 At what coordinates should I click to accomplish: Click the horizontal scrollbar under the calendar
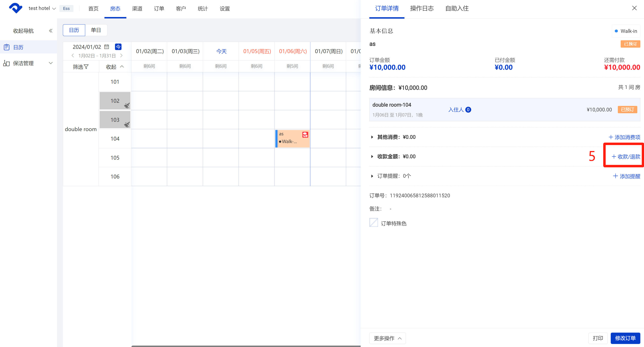point(246,346)
